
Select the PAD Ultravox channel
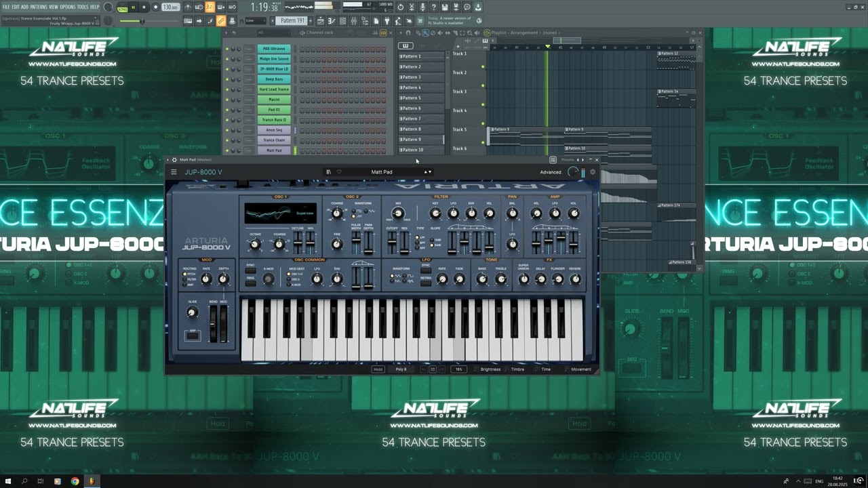click(x=274, y=49)
